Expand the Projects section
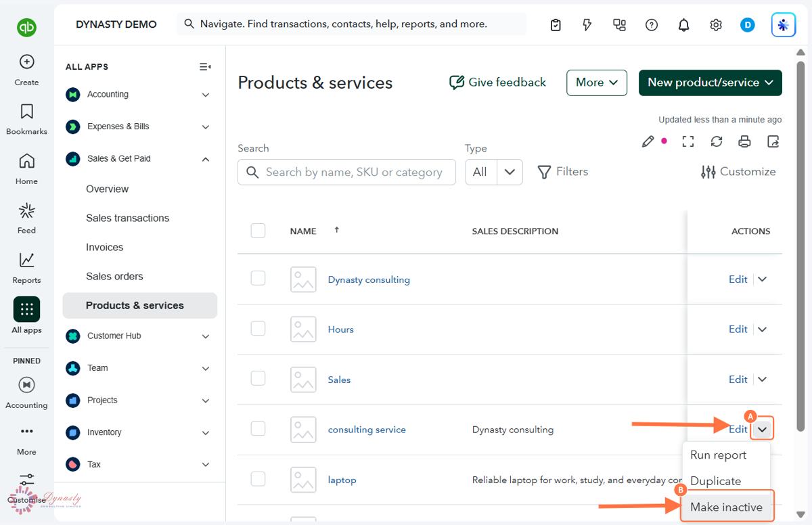The height and width of the screenshot is (525, 812). (x=206, y=401)
